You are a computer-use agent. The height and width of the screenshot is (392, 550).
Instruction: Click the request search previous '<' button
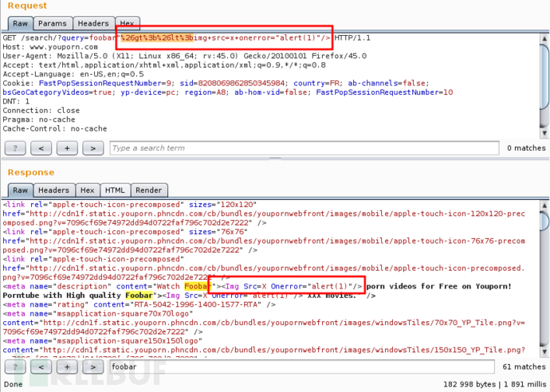pyautogui.click(x=41, y=148)
